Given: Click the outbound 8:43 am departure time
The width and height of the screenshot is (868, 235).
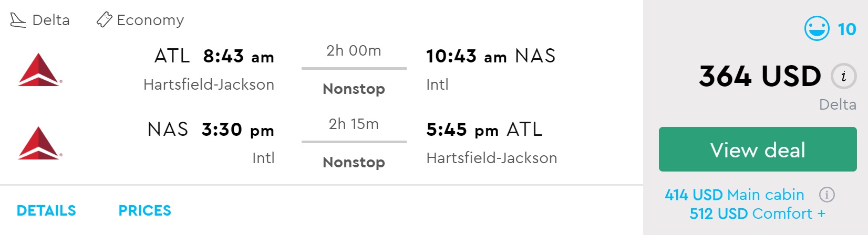Looking at the screenshot, I should tap(239, 56).
